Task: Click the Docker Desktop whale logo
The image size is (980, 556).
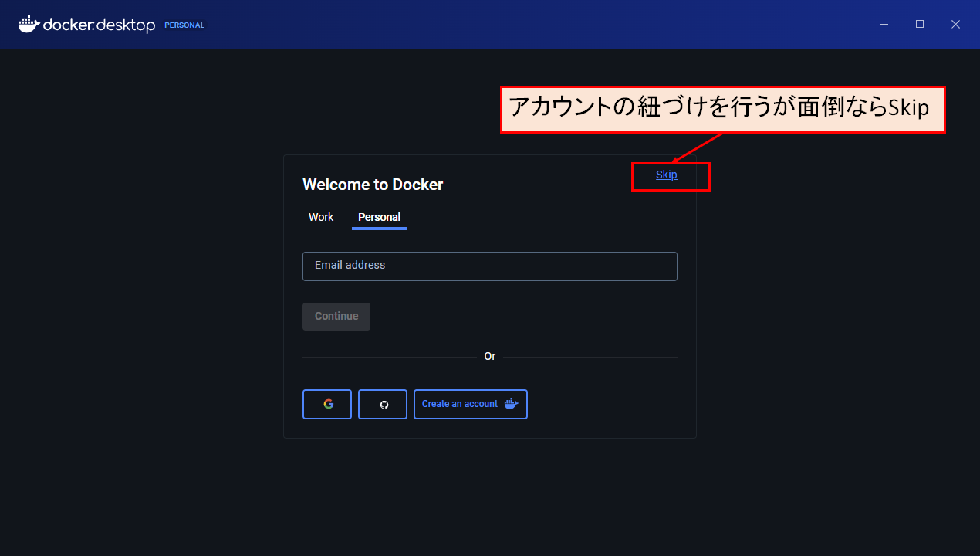Action: pyautogui.click(x=29, y=25)
